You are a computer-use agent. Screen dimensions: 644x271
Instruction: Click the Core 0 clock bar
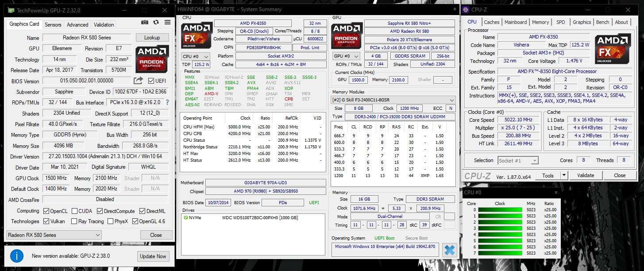pos(500,210)
